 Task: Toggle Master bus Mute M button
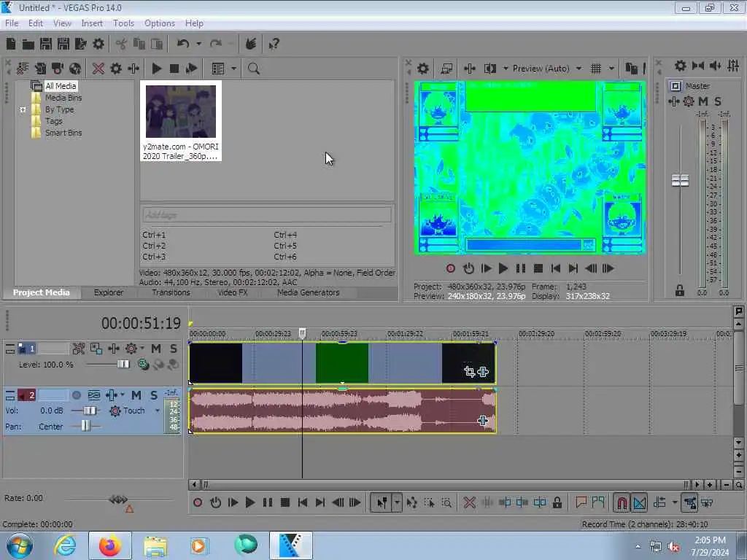tap(703, 101)
